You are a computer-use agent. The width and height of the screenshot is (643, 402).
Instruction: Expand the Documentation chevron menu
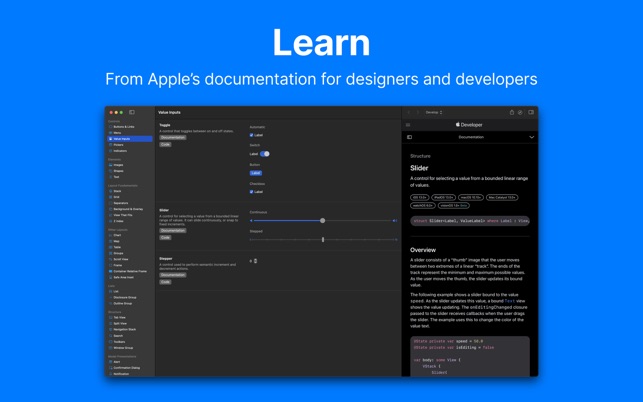click(x=531, y=137)
